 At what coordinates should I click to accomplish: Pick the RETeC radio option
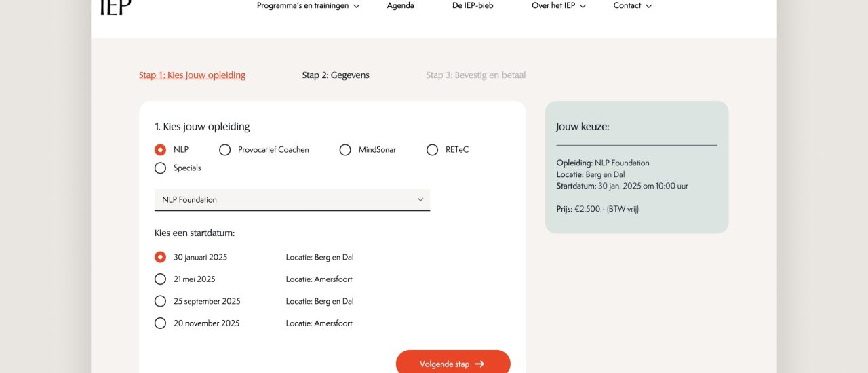[432, 150]
